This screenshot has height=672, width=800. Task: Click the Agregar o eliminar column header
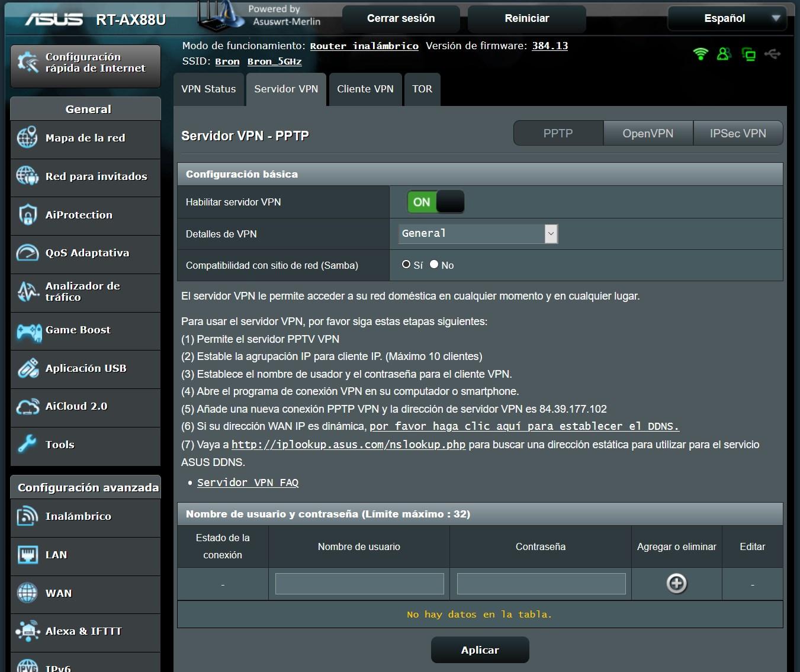click(677, 546)
